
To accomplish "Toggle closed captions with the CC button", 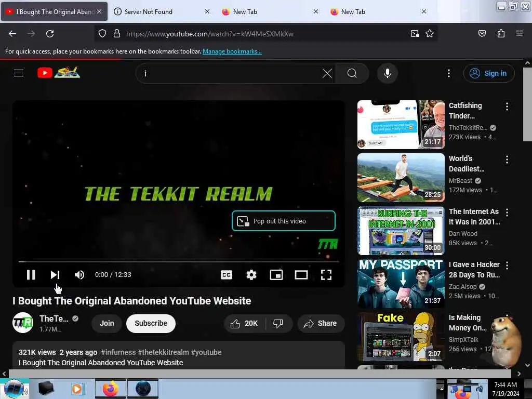I will 227,275.
